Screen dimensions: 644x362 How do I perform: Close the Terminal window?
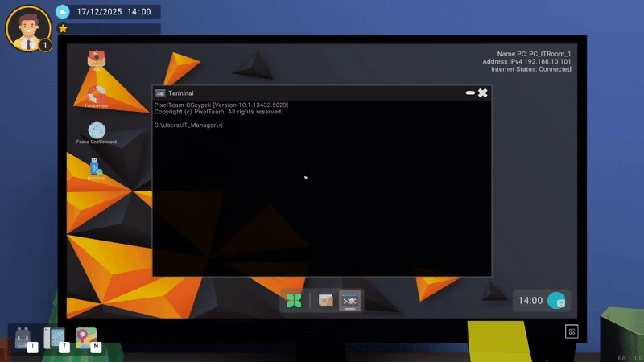tap(483, 93)
